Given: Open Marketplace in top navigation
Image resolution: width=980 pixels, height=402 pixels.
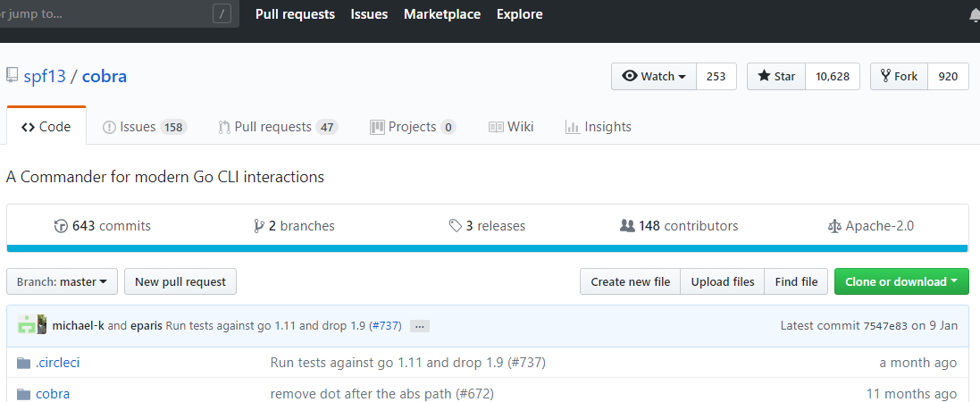Looking at the screenshot, I should pos(441,14).
